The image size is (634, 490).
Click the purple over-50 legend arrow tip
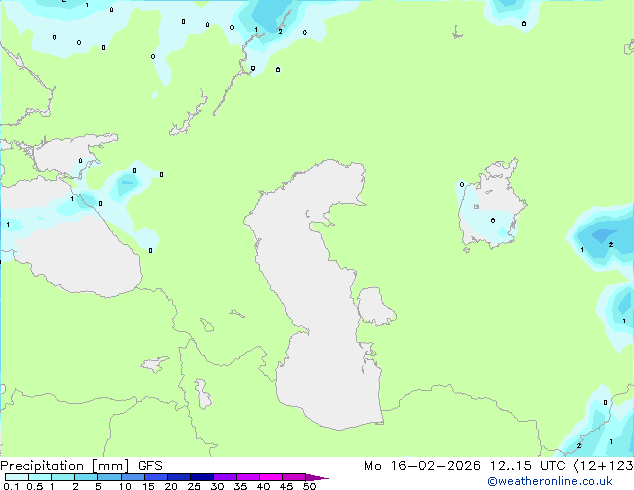(317, 477)
